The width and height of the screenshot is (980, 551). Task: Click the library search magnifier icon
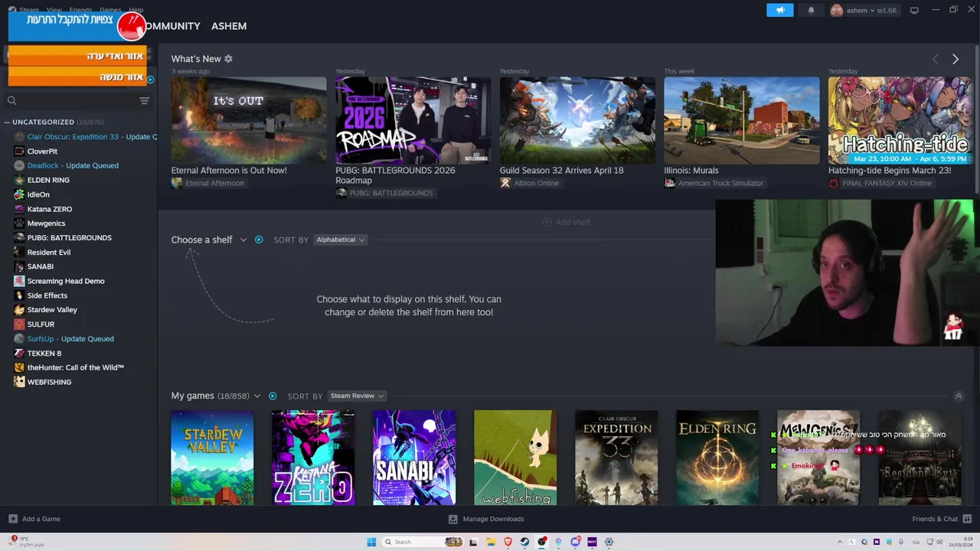point(11,100)
